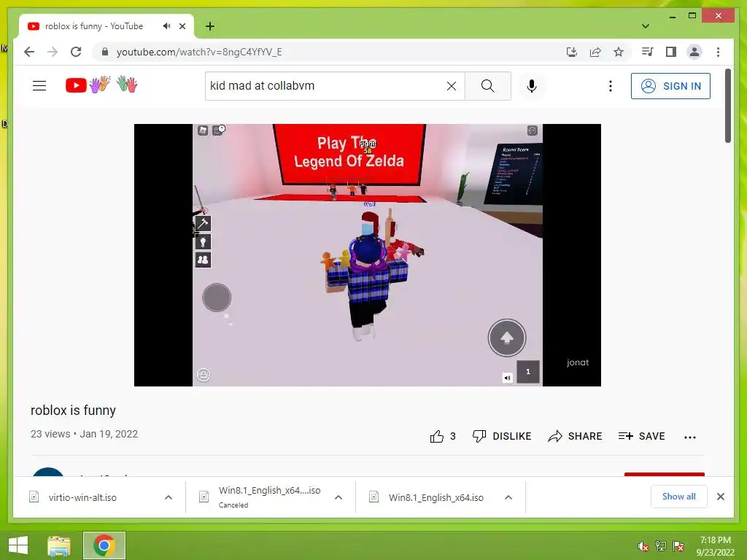
Task: View site security lock info
Action: pyautogui.click(x=105, y=52)
